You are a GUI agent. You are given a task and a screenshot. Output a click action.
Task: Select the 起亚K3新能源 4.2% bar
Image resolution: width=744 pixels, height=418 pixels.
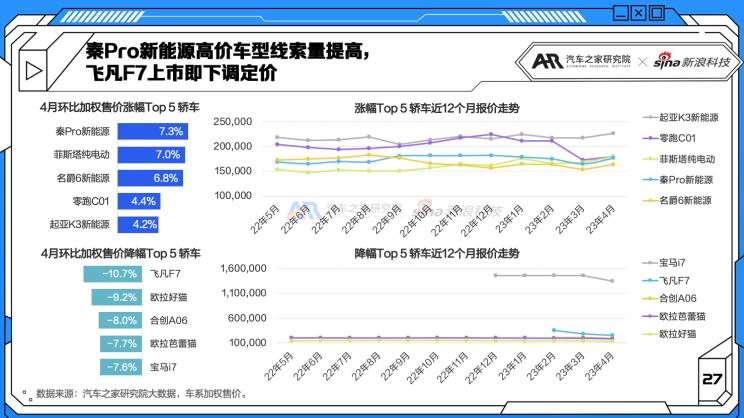coord(138,224)
